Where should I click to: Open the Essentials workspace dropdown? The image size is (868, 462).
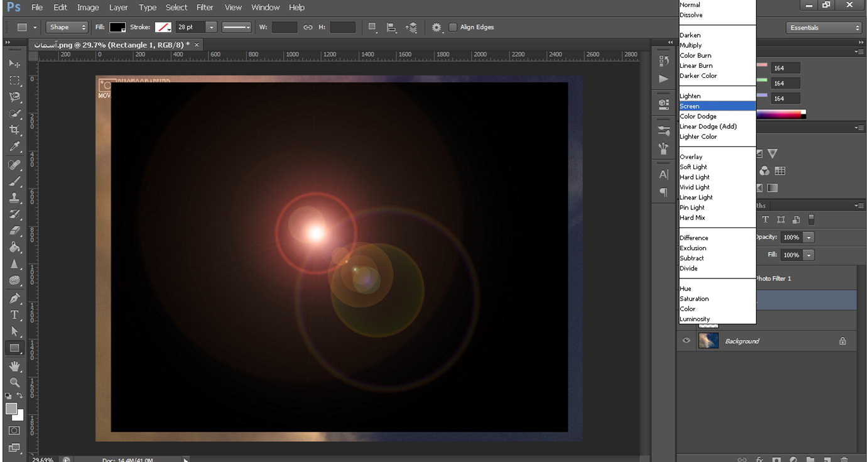point(823,28)
